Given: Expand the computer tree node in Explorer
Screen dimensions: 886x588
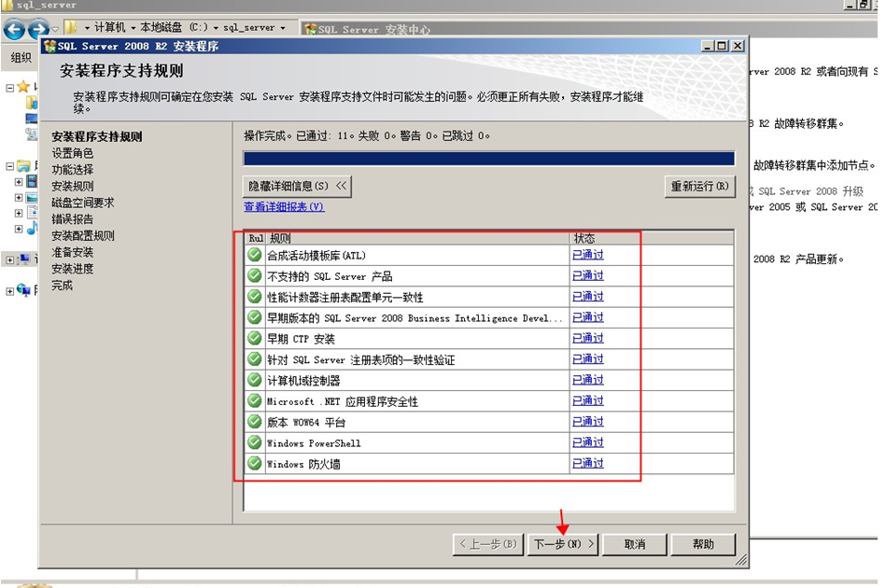Looking at the screenshot, I should coord(9,259).
